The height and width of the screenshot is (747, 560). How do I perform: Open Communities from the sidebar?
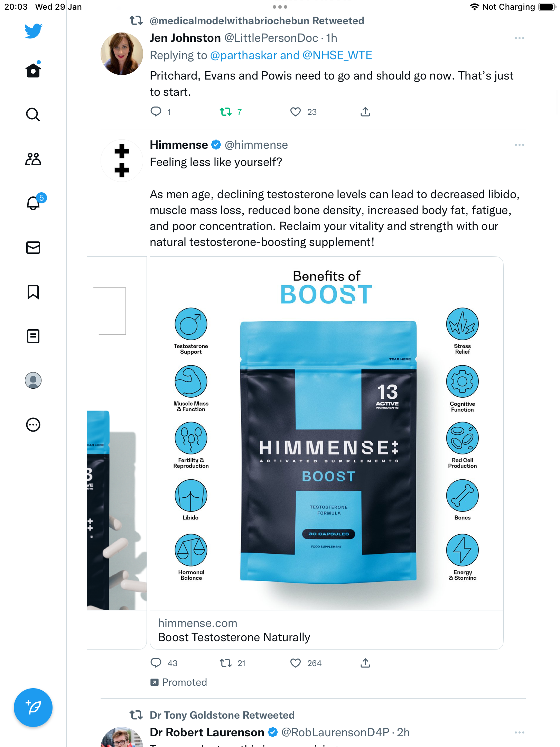33,159
